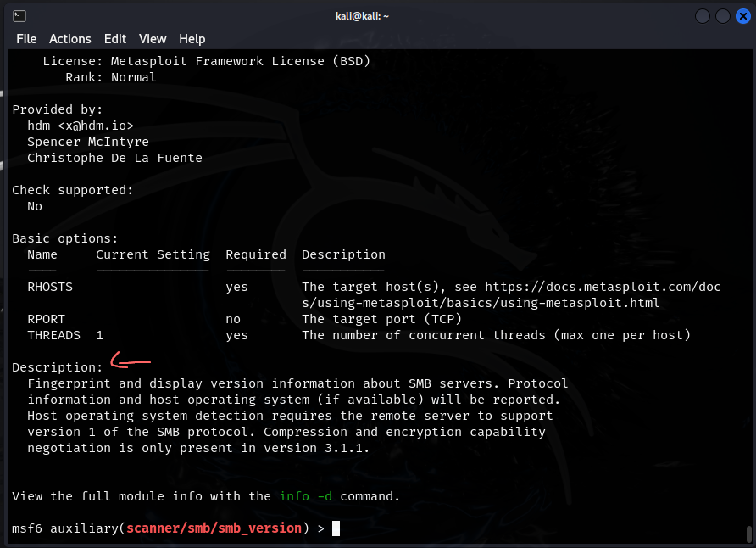Click the terminal icon in title bar
The image size is (756, 548).
[x=19, y=16]
